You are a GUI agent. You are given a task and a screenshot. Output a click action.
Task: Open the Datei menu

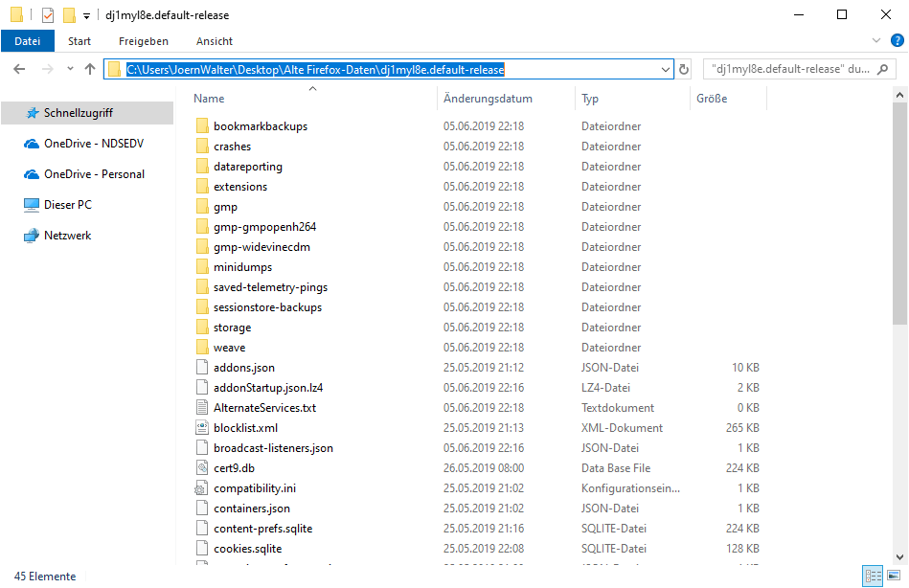(28, 41)
